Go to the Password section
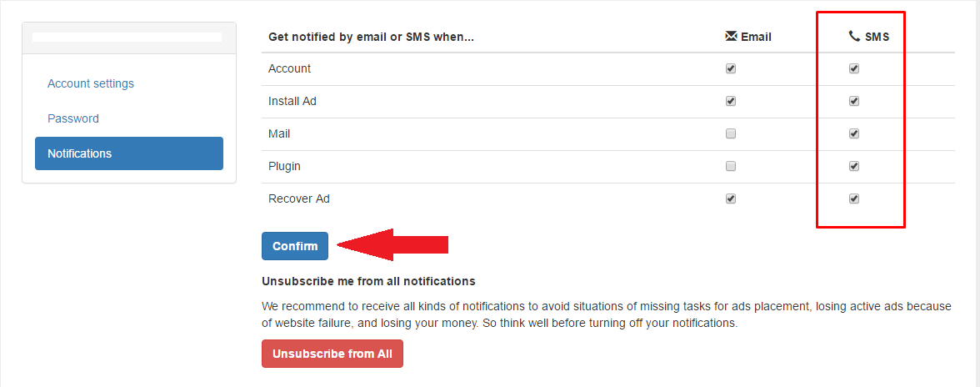This screenshot has width=980, height=387. [73, 118]
